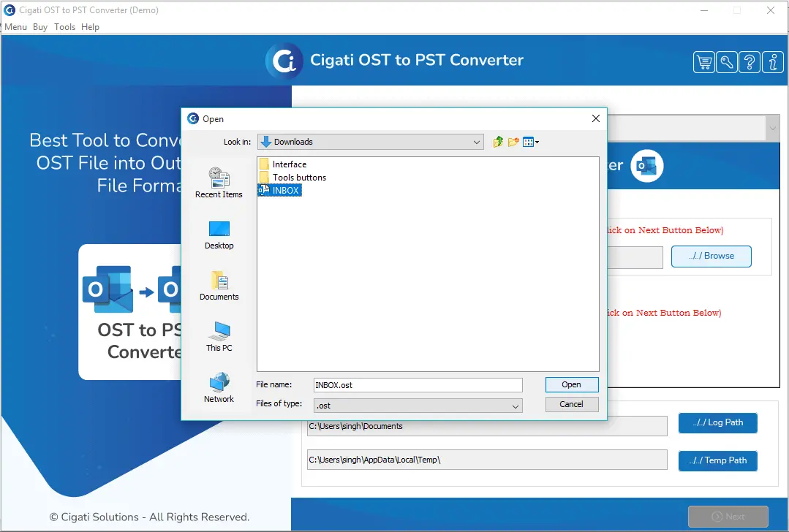
Task: Go to Desktop in dialog sidebar
Action: pos(219,235)
